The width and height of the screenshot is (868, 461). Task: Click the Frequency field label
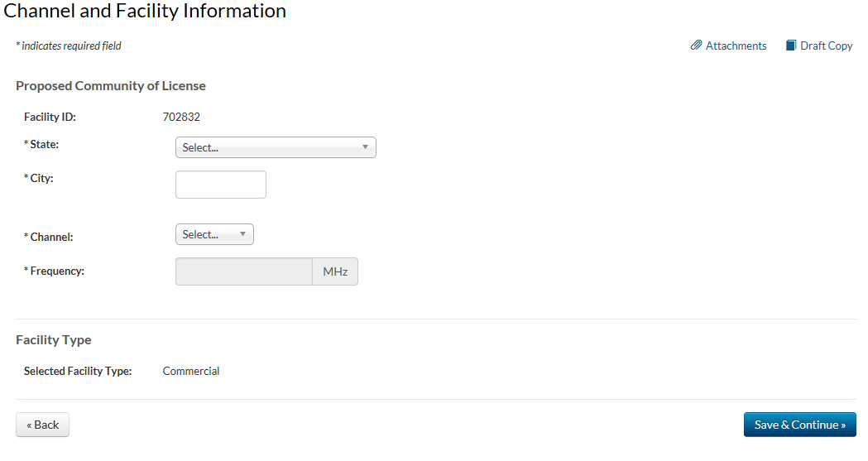click(x=57, y=271)
